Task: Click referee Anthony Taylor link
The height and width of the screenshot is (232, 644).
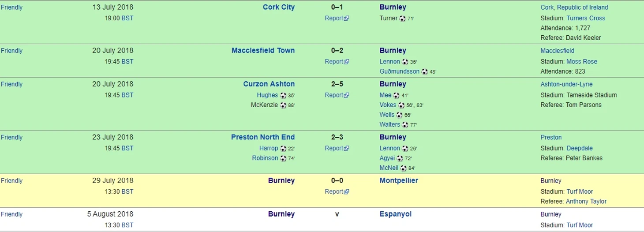Action: (x=586, y=202)
